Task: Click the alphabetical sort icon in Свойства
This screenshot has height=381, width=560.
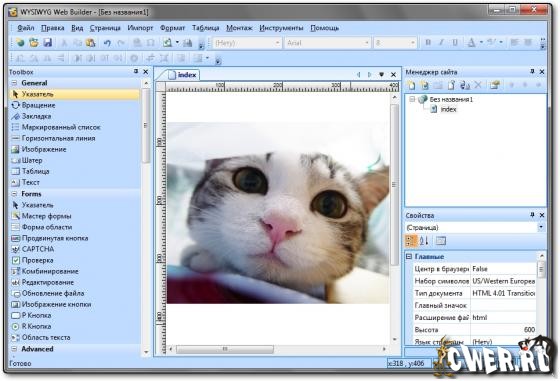Action: pyautogui.click(x=424, y=241)
